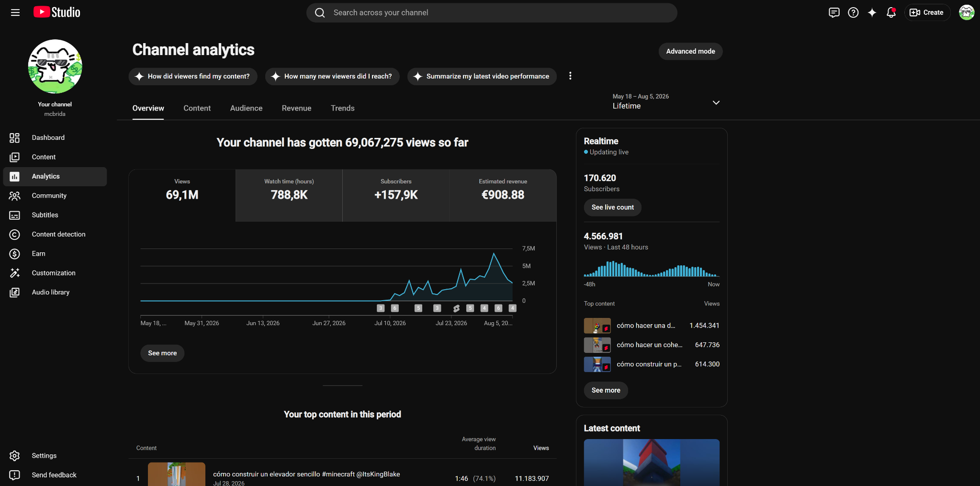Click Send feedback in the sidebar
980x486 pixels.
[55, 475]
